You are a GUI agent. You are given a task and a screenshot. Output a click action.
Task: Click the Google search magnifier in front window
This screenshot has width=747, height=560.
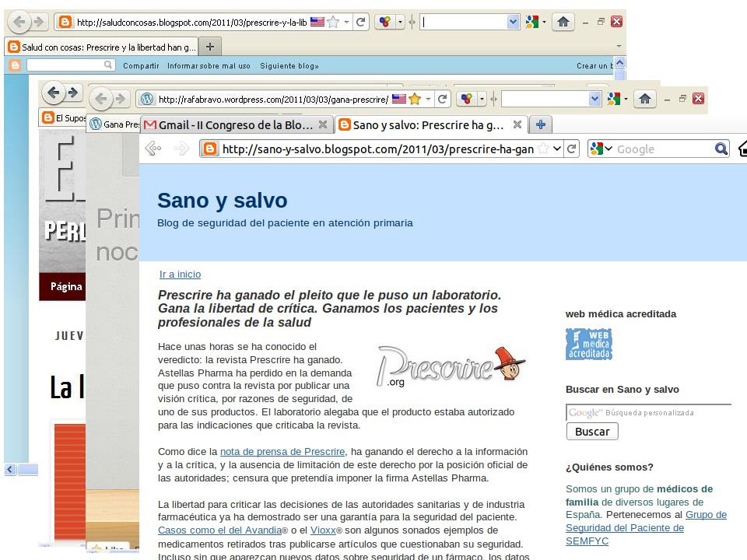(721, 149)
